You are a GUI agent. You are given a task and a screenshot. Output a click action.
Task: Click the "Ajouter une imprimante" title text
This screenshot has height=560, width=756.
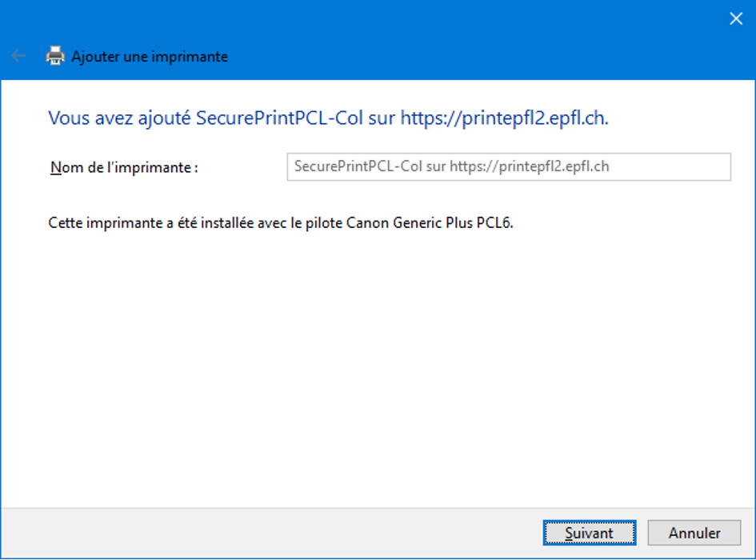[150, 57]
